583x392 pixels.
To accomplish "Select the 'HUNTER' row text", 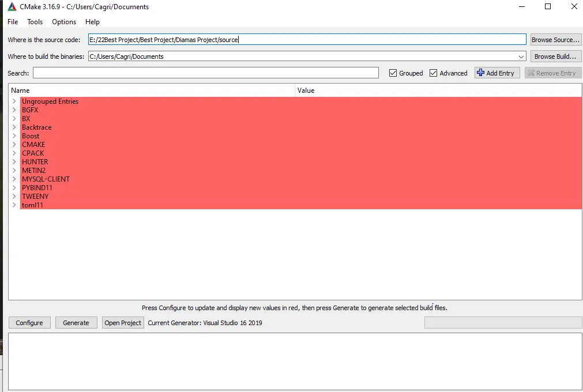I will [35, 161].
